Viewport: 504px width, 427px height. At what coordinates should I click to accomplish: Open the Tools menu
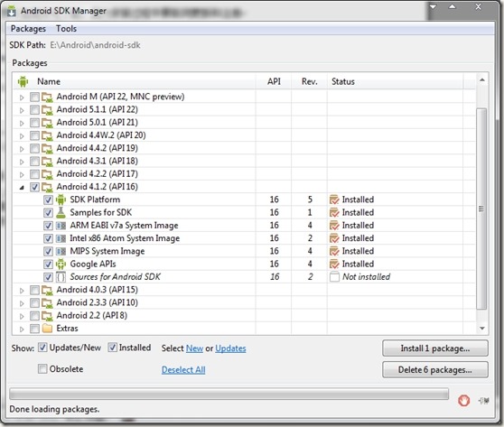tap(66, 29)
